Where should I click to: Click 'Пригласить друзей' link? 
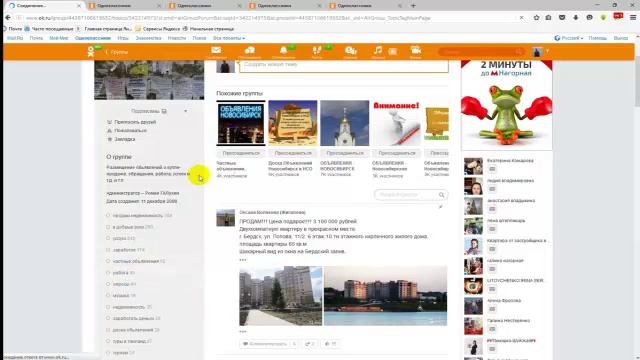coord(135,122)
